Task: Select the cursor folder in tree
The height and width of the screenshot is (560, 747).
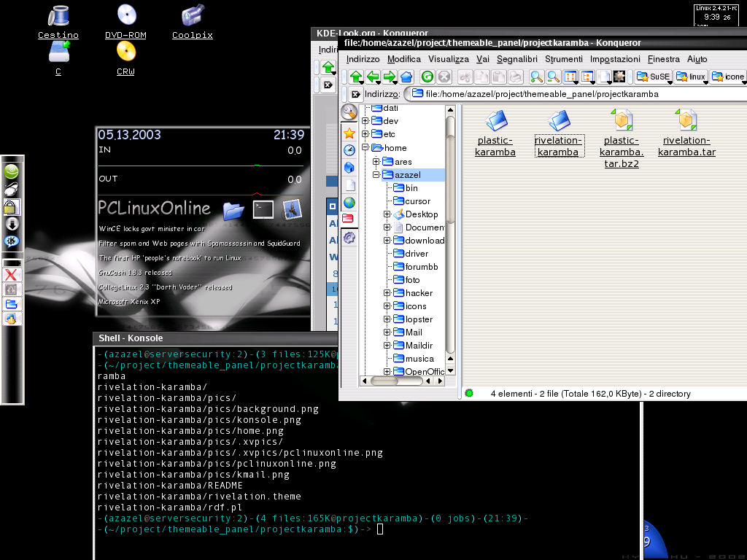Action: pyautogui.click(x=412, y=201)
